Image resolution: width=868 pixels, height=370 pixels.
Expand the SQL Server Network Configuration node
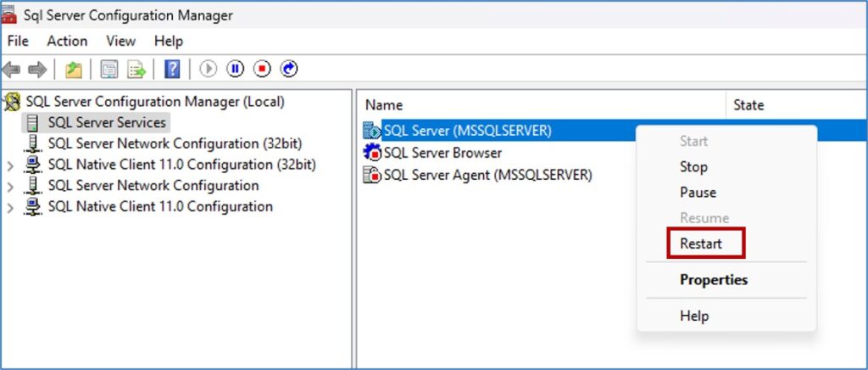tap(10, 187)
